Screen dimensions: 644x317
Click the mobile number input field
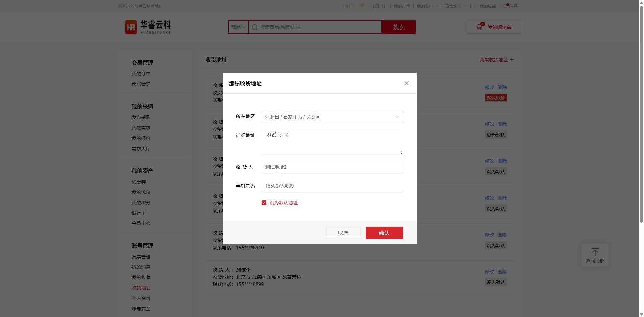tap(332, 186)
